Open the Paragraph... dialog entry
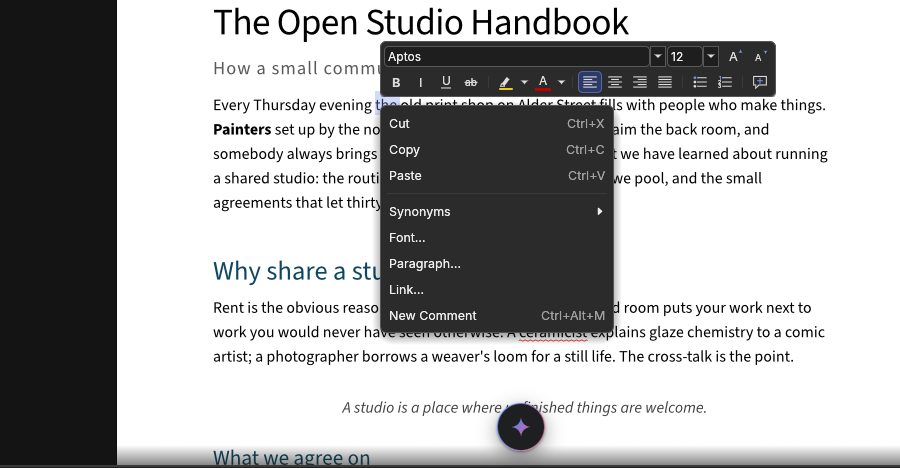 [x=496, y=264]
